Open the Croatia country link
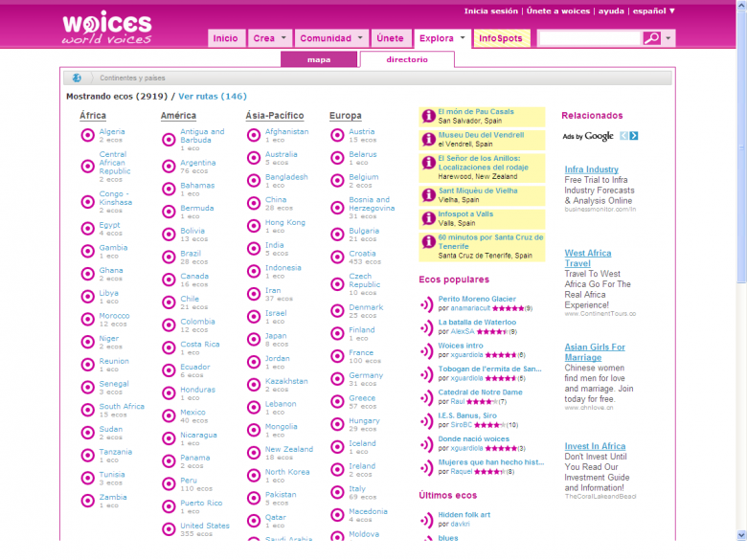The image size is (747, 560). tap(362, 254)
